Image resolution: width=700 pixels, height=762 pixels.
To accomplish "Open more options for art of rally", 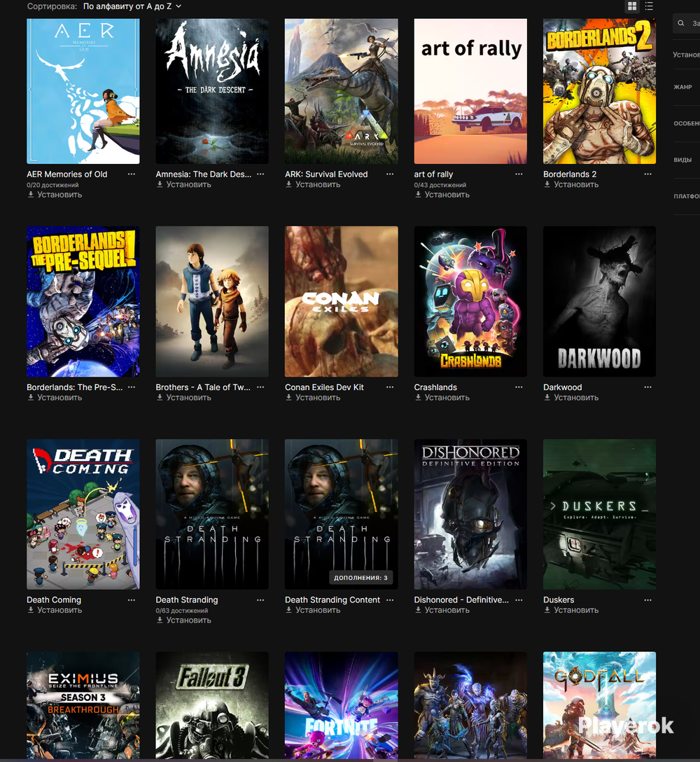I will tap(519, 174).
